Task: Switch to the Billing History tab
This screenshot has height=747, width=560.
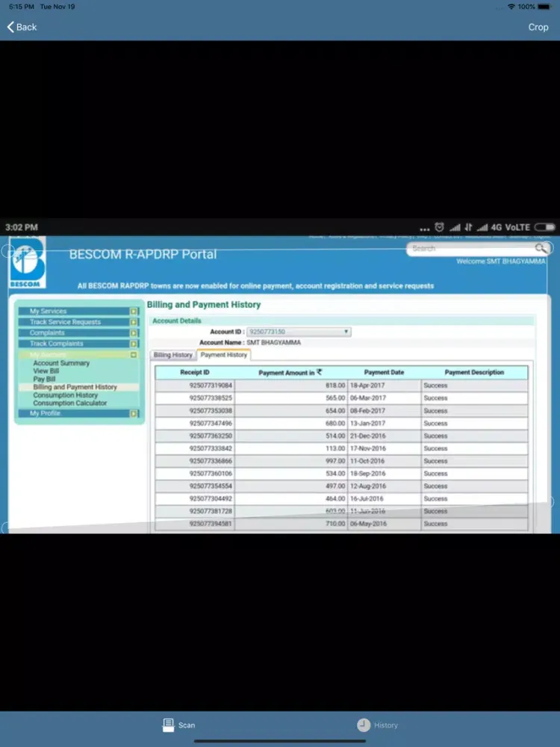Action: (x=172, y=355)
